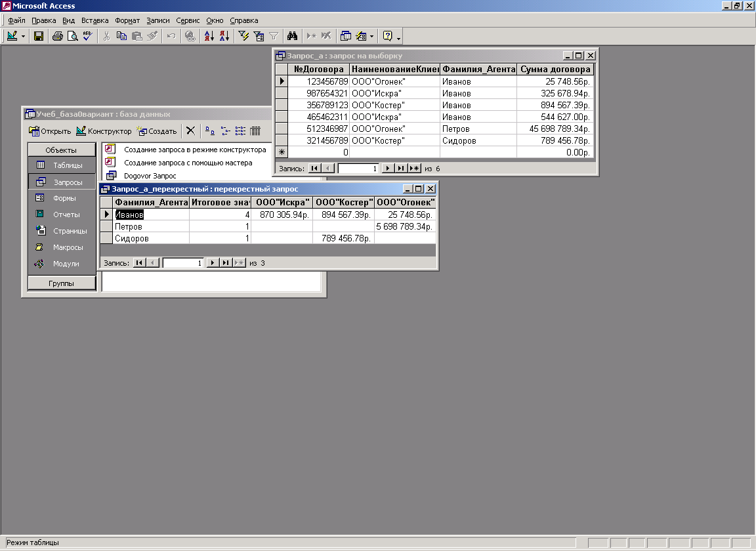Select Создание запроса с помощью мастера
Screen dimensions: 756x551
188,163
